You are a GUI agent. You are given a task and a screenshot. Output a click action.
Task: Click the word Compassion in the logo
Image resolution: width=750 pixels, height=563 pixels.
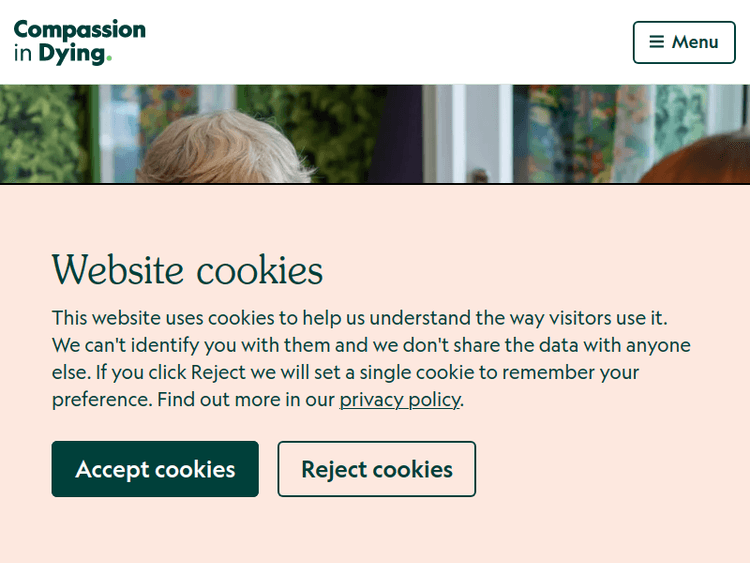pos(80,29)
